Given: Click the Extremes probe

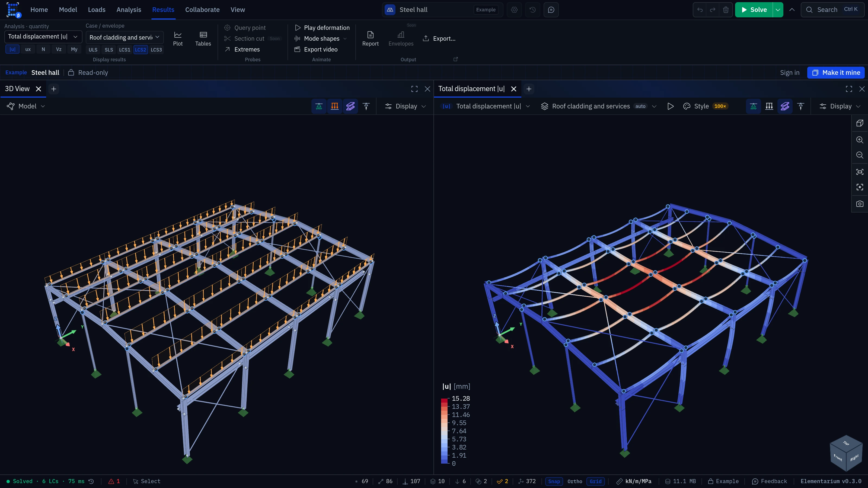Looking at the screenshot, I should [242, 50].
